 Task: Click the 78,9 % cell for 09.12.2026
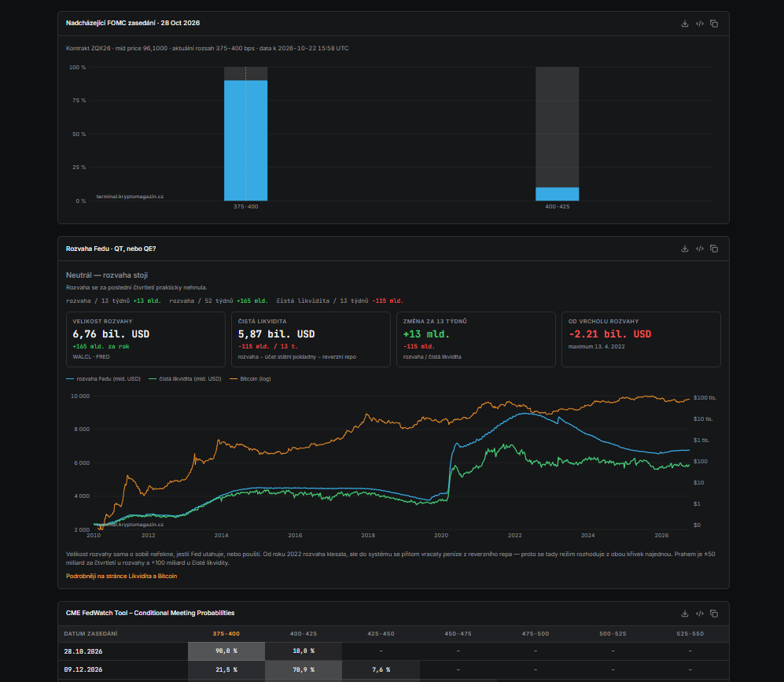tap(304, 669)
